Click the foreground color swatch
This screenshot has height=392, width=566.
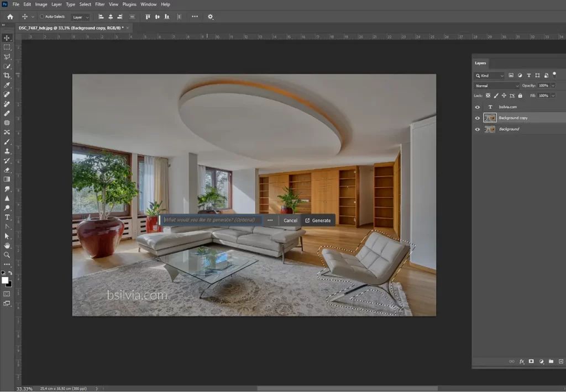pos(4,280)
